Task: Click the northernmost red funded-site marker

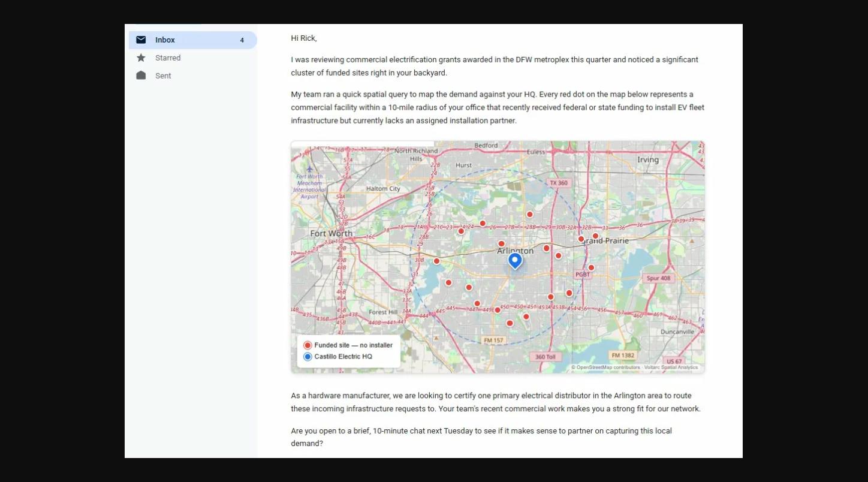Action: tap(529, 213)
